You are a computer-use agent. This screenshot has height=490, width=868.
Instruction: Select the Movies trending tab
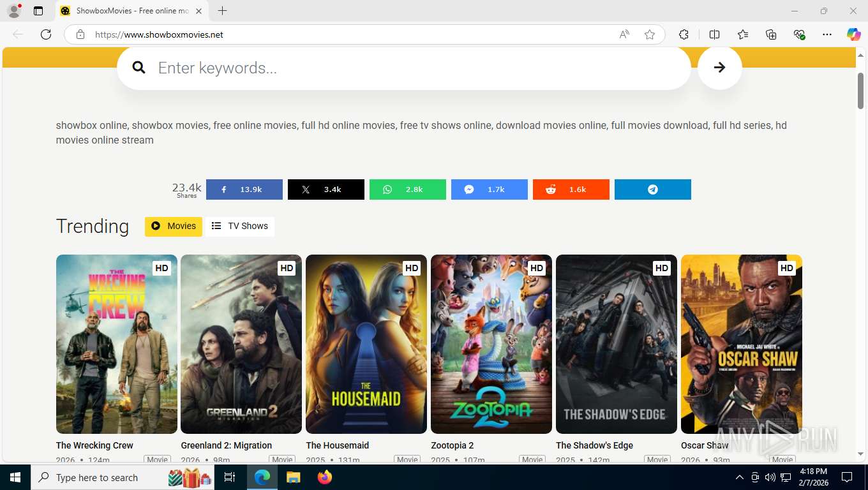tap(174, 226)
